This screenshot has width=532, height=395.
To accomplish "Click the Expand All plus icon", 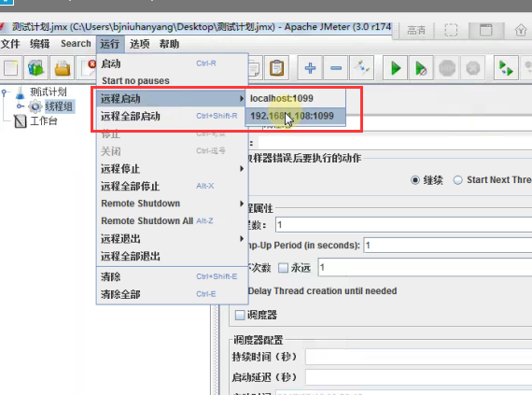I will [x=310, y=68].
